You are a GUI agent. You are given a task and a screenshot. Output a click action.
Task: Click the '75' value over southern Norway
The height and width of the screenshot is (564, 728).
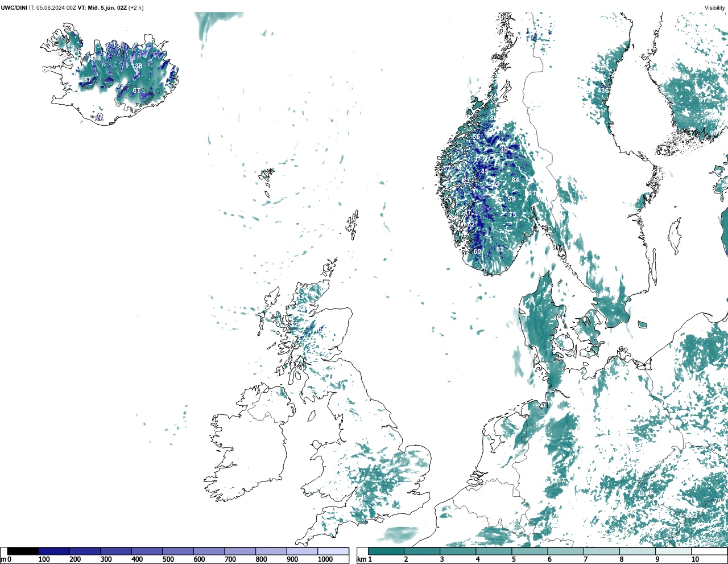[512, 215]
